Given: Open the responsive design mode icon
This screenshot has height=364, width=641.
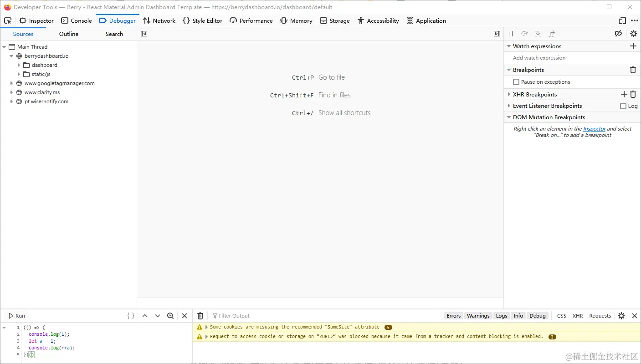Looking at the screenshot, I should [622, 21].
